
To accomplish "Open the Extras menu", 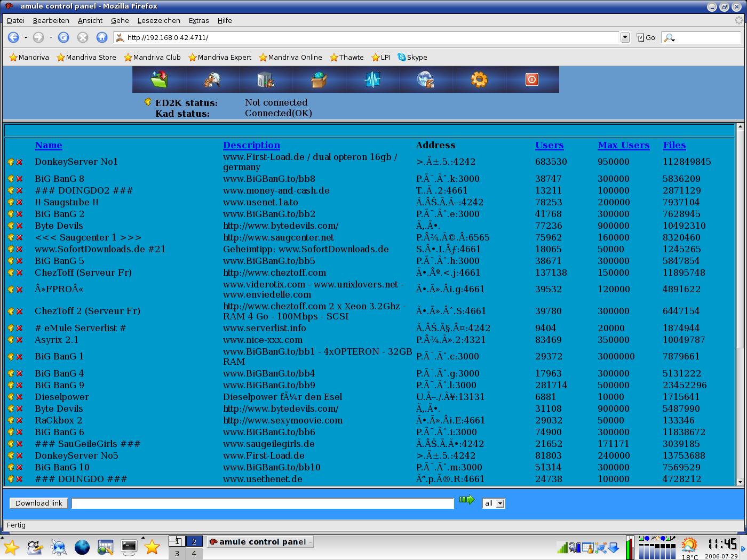I will 198,20.
